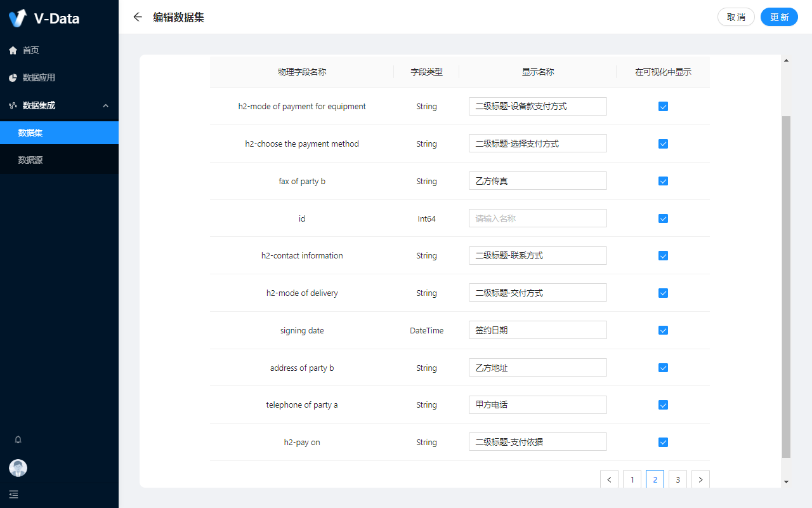Viewport: 812px width, 508px height.
Task: Open the 首页 home icon
Action: coord(13,50)
